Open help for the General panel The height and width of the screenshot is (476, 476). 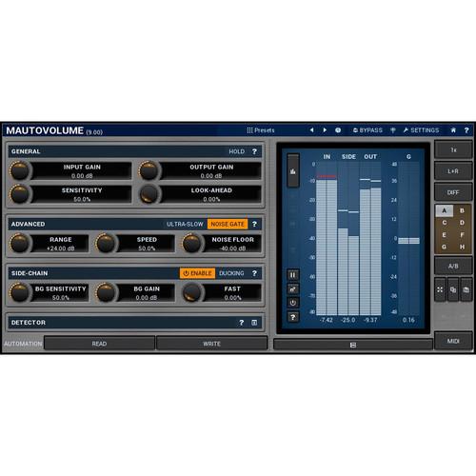click(254, 151)
